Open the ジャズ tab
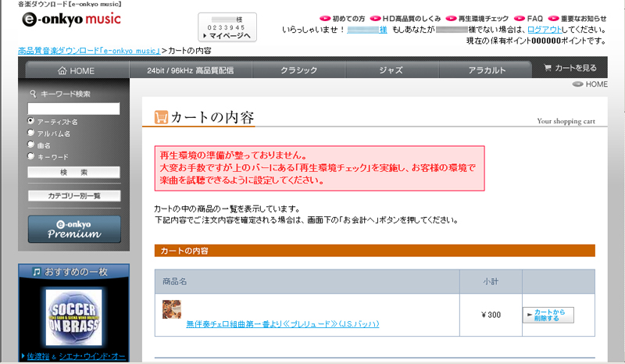Image resolution: width=625 pixels, height=364 pixels. coord(391,70)
